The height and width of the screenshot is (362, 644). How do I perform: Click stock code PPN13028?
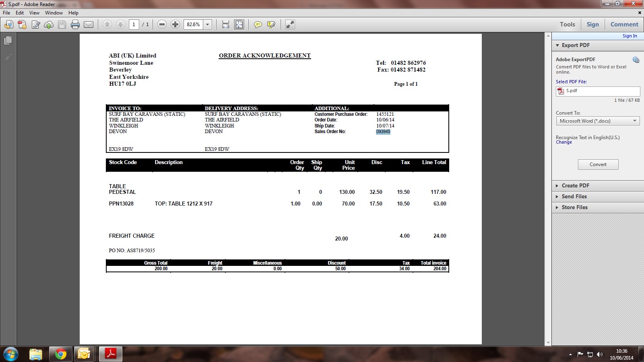[x=121, y=204]
